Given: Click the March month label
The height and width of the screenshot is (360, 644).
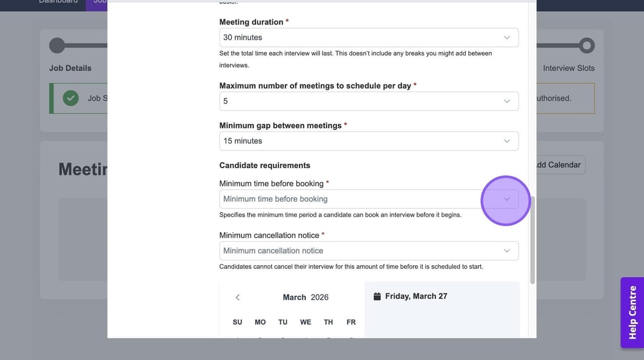Looking at the screenshot, I should pos(294,297).
